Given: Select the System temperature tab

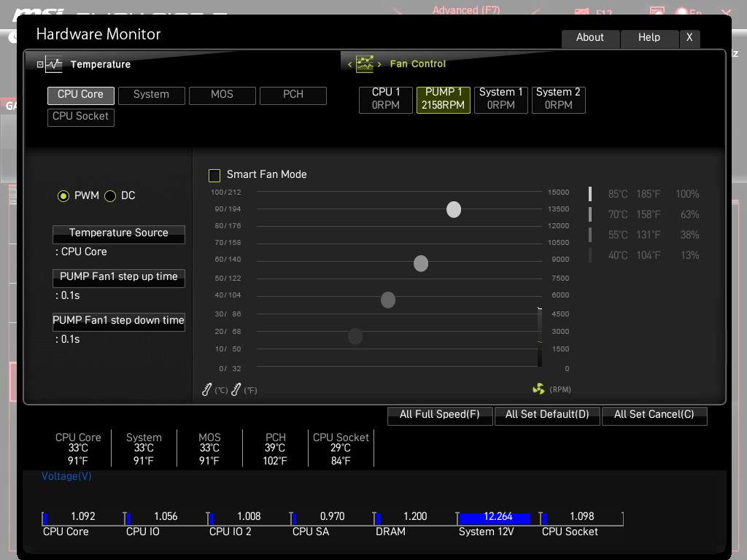Looking at the screenshot, I should [x=152, y=96].
